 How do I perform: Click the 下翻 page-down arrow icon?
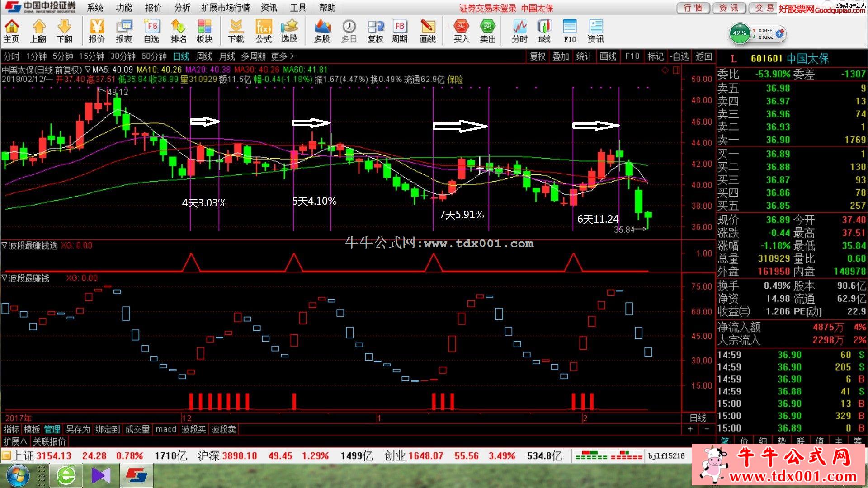tap(65, 31)
